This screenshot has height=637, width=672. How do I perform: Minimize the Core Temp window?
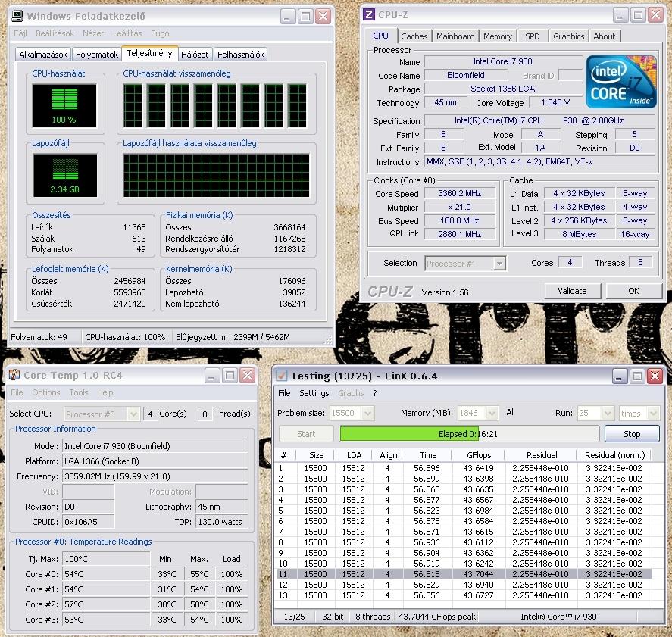211,376
